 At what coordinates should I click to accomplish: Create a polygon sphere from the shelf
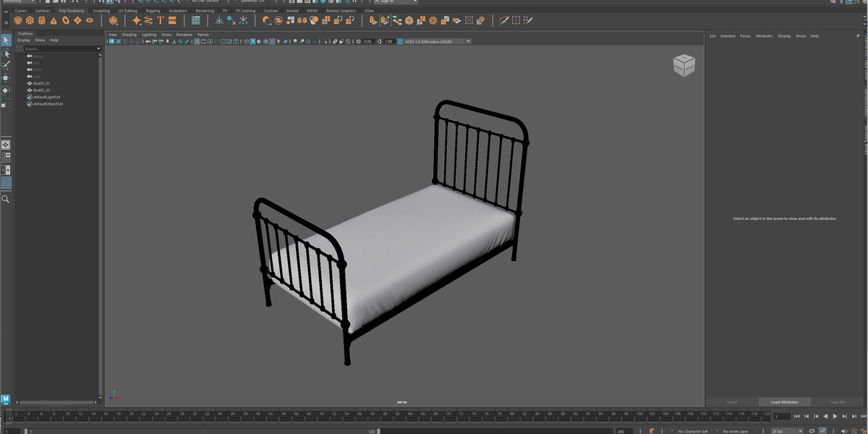point(19,20)
